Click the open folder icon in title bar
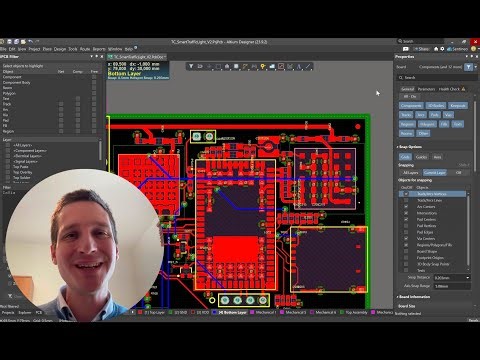 click(23, 42)
